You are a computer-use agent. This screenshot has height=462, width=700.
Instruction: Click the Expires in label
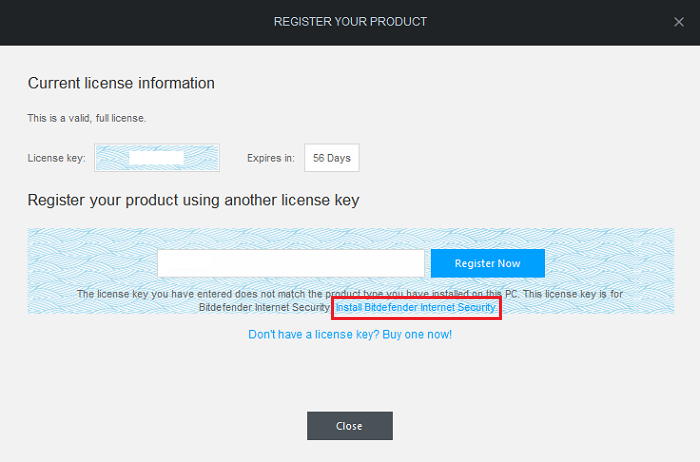(x=271, y=158)
